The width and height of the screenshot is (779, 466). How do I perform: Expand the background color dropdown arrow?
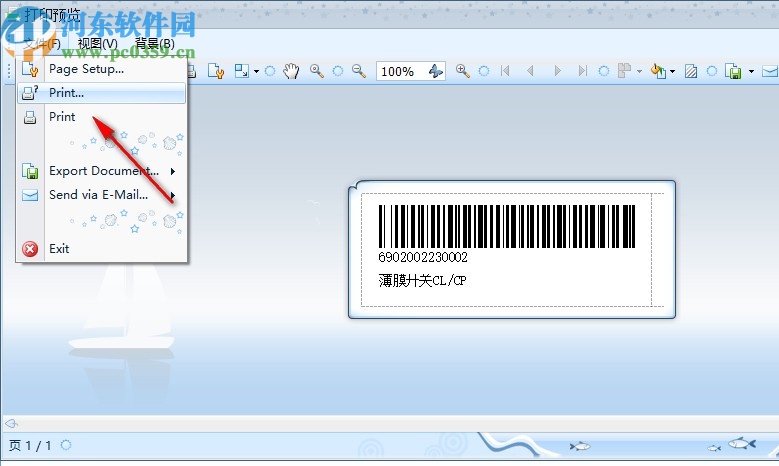pos(672,72)
